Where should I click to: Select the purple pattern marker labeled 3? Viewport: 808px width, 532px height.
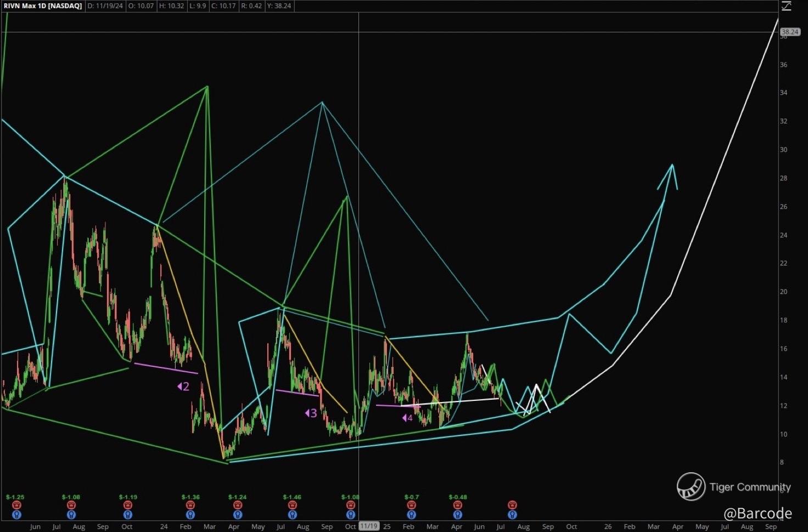tap(311, 413)
